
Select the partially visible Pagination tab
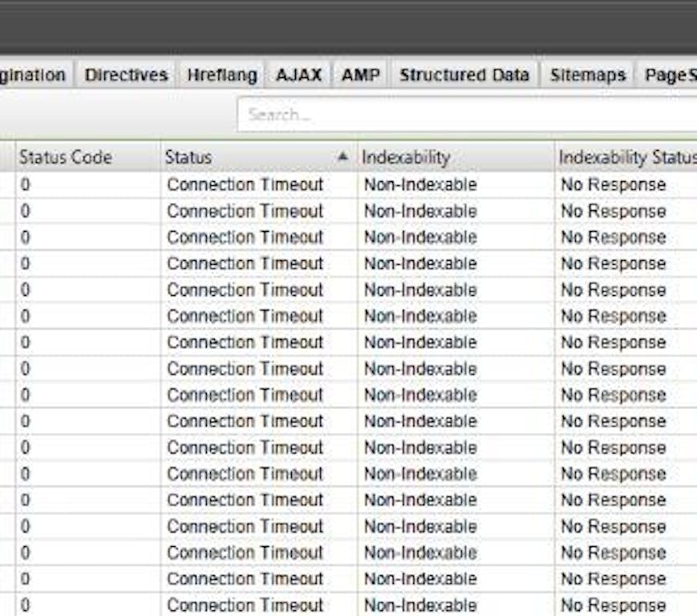pyautogui.click(x=34, y=75)
